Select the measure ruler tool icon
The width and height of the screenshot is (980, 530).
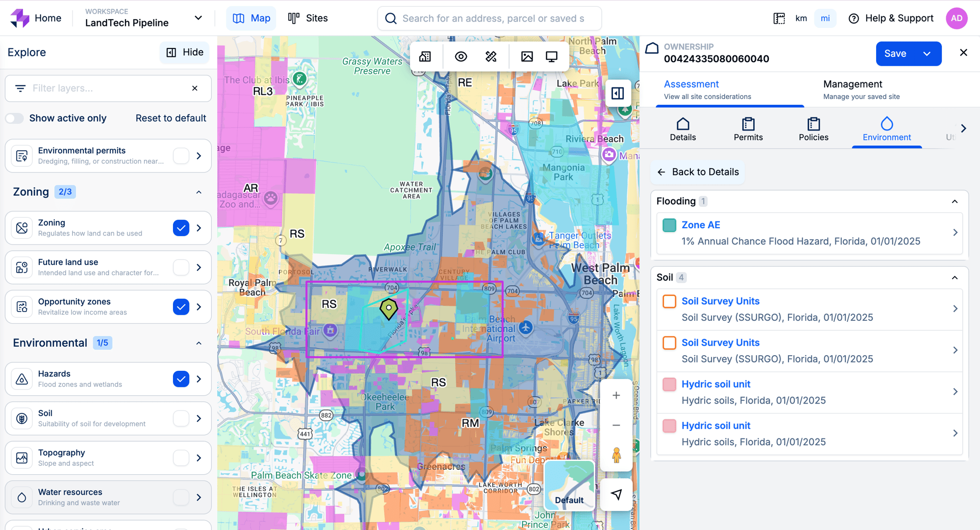pos(491,57)
